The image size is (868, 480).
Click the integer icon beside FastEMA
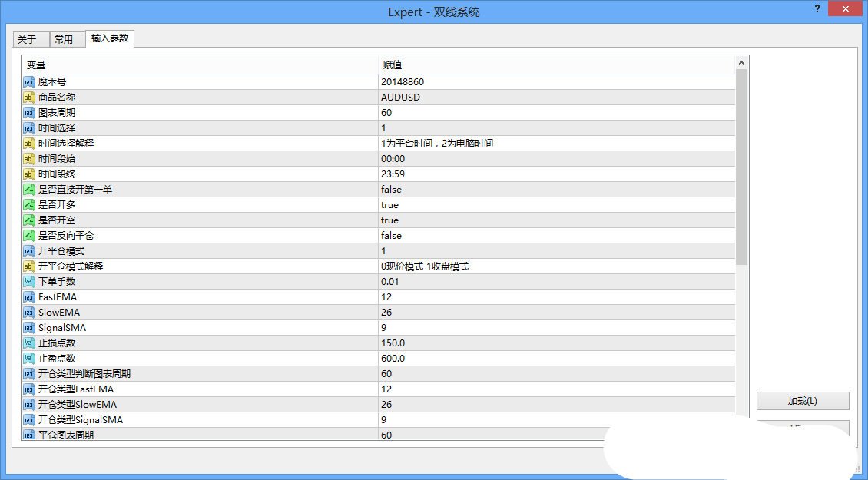(29, 297)
